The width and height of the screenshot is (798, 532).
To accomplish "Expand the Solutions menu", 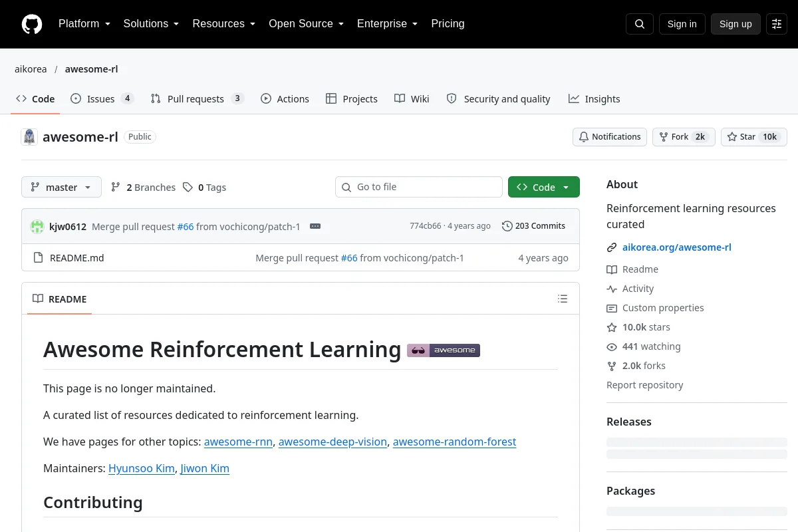I will tap(151, 24).
